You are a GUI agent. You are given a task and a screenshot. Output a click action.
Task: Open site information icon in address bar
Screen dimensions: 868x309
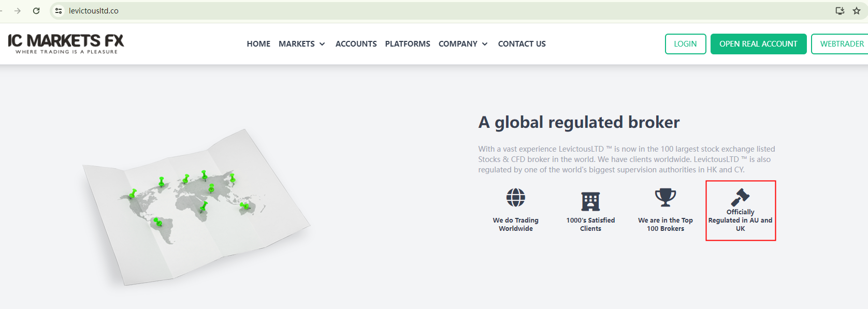click(59, 11)
